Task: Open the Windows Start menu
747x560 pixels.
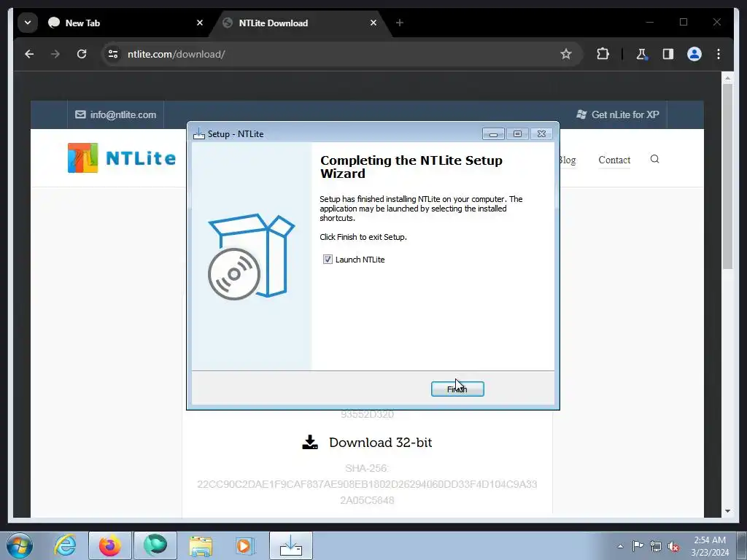Action: click(x=20, y=545)
